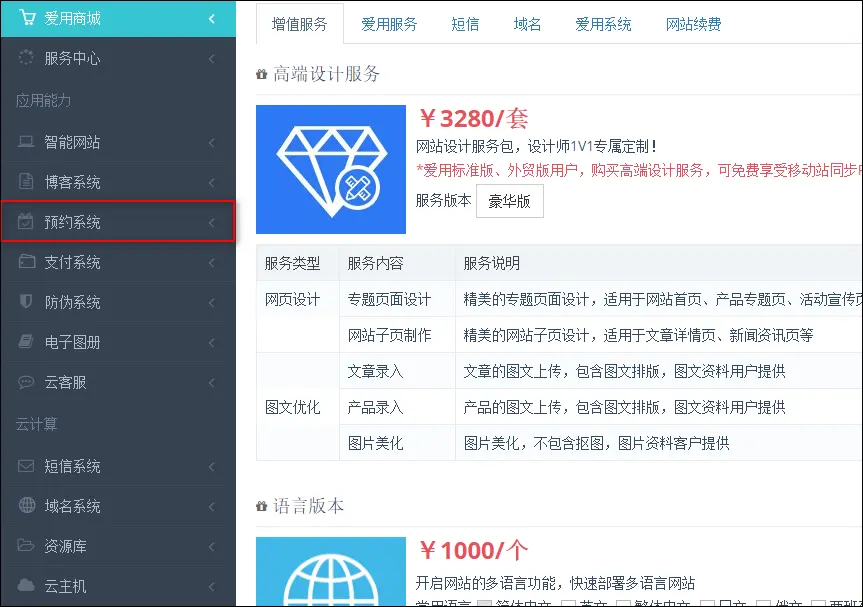Switch to the 爱用服务 tab
The width and height of the screenshot is (863, 607).
(389, 24)
